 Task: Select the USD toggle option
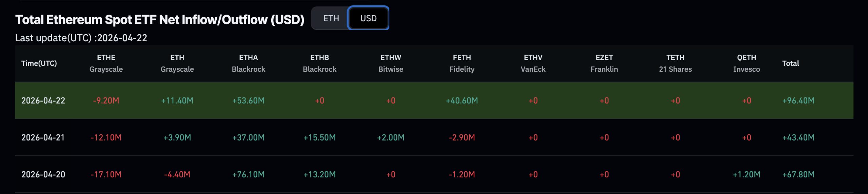click(x=368, y=18)
